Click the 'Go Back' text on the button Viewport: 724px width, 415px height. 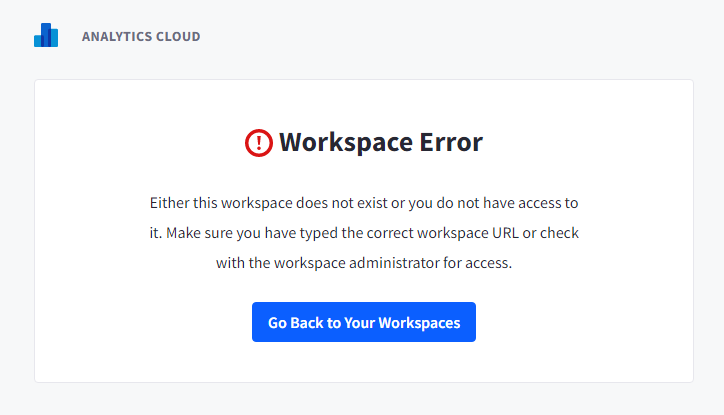click(296, 323)
